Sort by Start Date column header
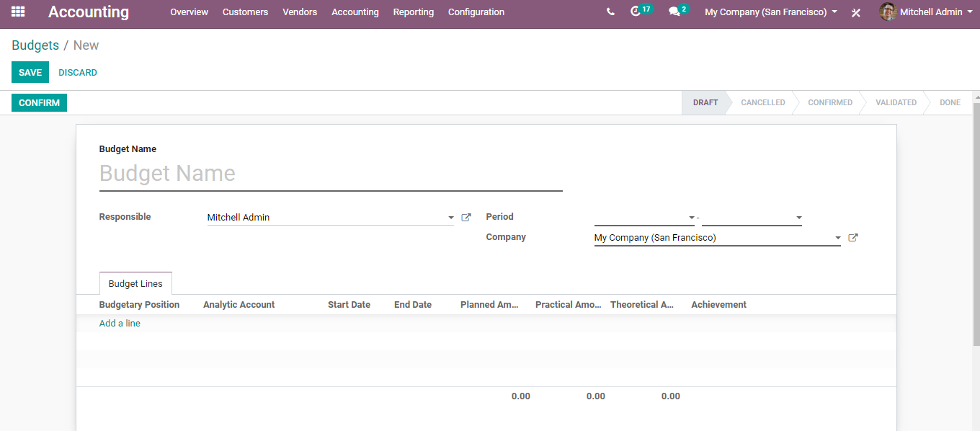 349,305
